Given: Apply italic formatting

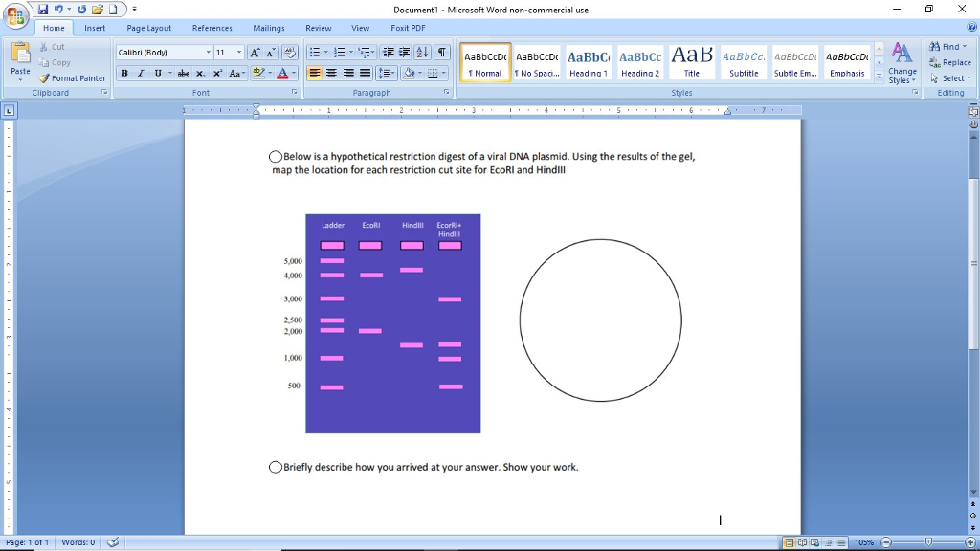Looking at the screenshot, I should tap(141, 73).
